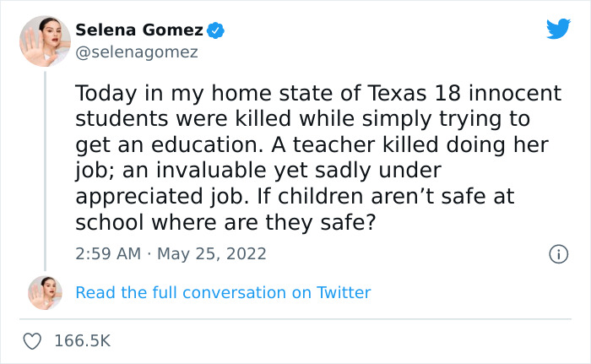Viewport: 591px width, 364px height.
Task: Click the 2:59 AM timestamp
Action: point(108,253)
